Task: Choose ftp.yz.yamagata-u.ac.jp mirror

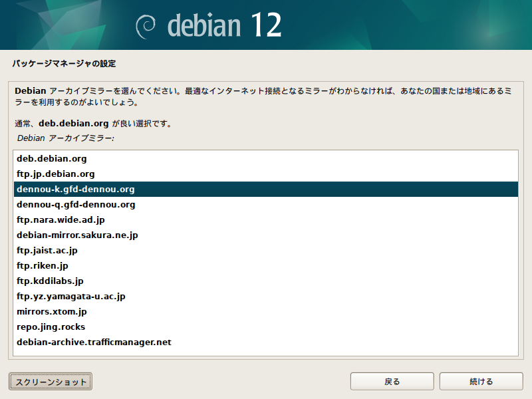Action: (265, 296)
